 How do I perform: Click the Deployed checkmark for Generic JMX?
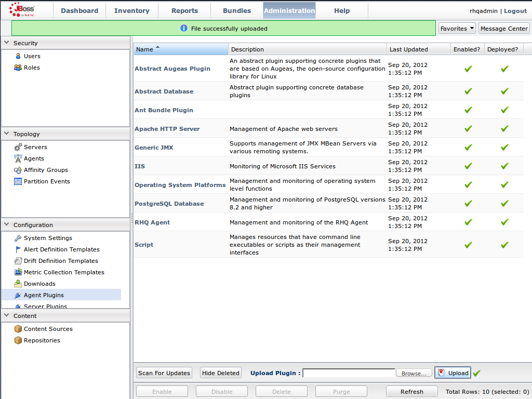pos(504,147)
